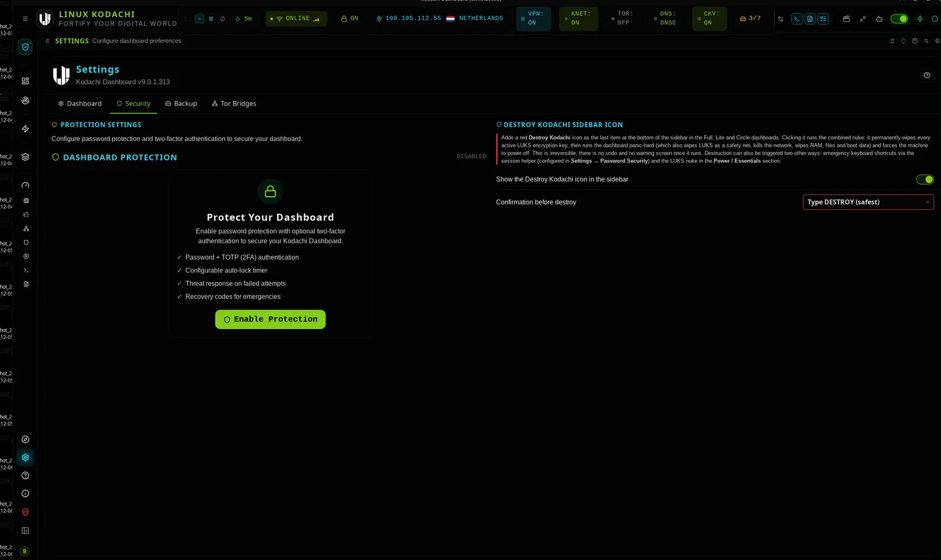The image size is (941, 560).
Task: Open the question-mark help sidebar icon
Action: pyautogui.click(x=25, y=475)
